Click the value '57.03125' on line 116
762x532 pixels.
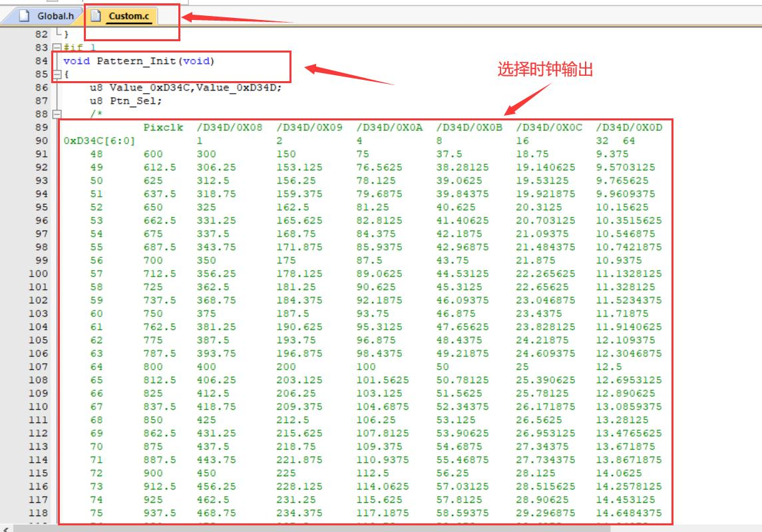[x=463, y=487]
